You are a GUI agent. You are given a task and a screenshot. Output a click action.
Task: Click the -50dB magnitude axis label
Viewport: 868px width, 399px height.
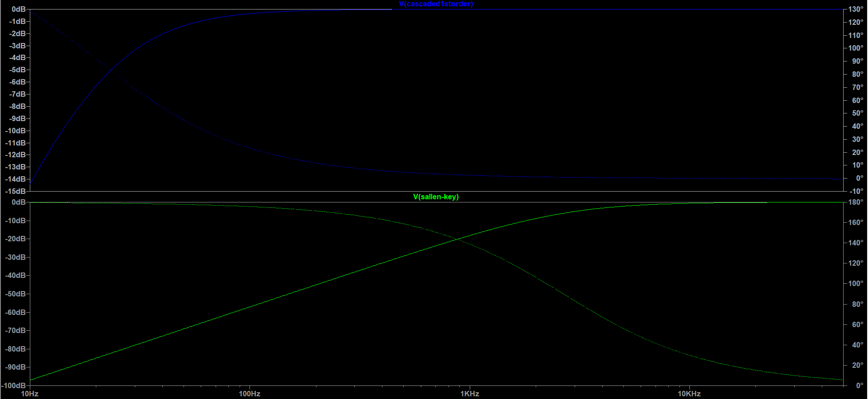[15, 294]
